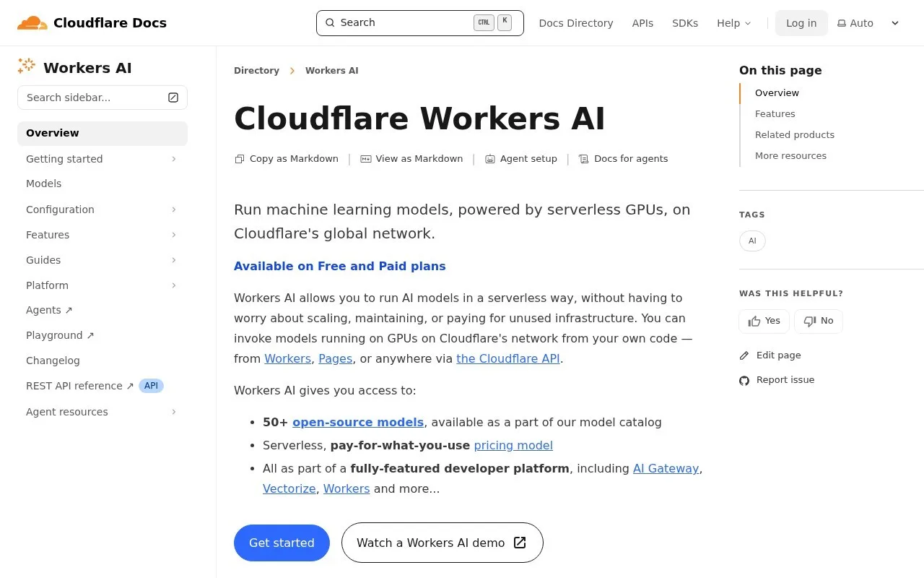Focus the Search sidebar field

(x=103, y=98)
